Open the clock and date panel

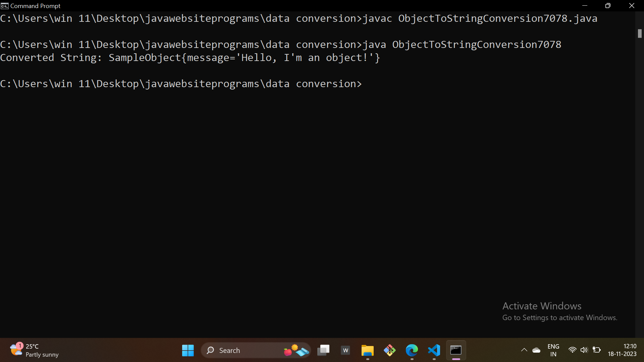click(x=622, y=350)
